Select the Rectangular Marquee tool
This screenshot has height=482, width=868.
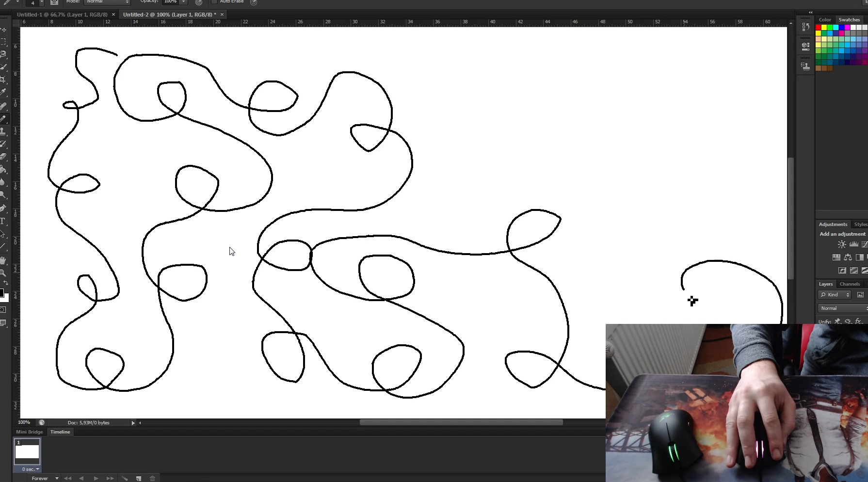click(3, 42)
